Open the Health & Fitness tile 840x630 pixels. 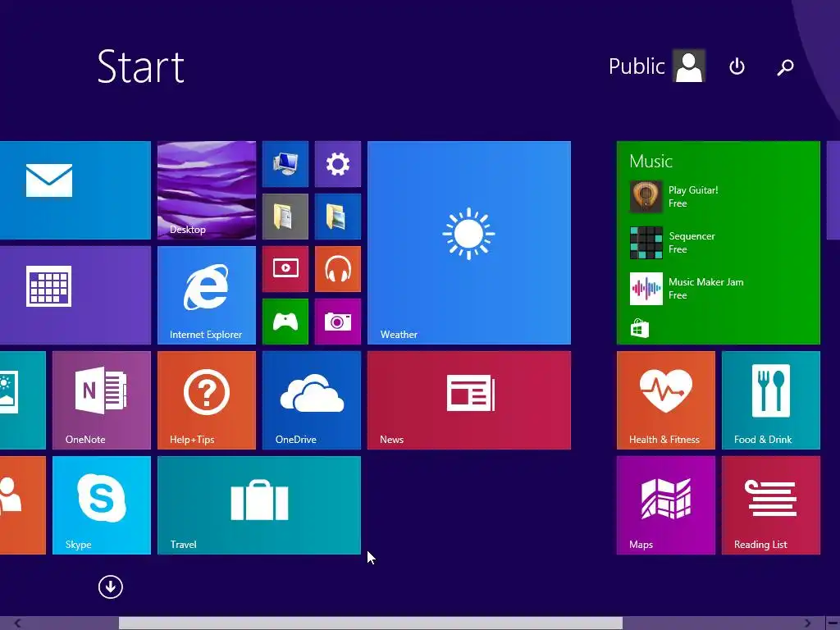point(666,400)
